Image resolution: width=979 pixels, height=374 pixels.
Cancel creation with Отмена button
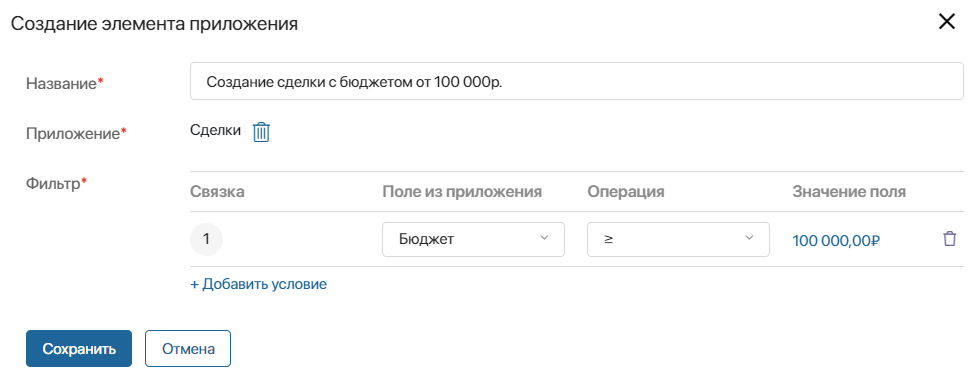[188, 348]
